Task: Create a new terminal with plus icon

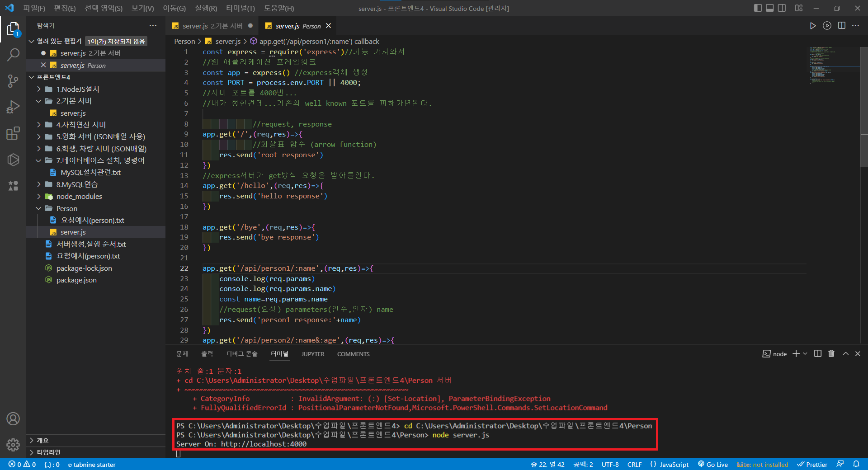Action: point(796,354)
